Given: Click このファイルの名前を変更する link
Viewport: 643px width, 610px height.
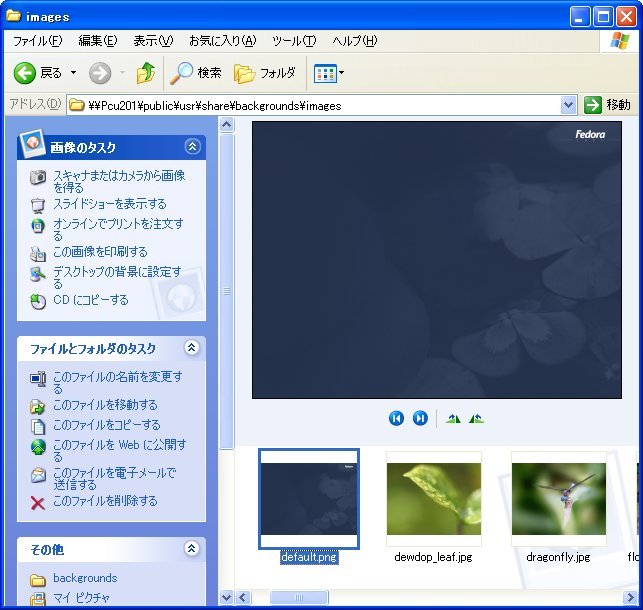Looking at the screenshot, I should coord(118,382).
